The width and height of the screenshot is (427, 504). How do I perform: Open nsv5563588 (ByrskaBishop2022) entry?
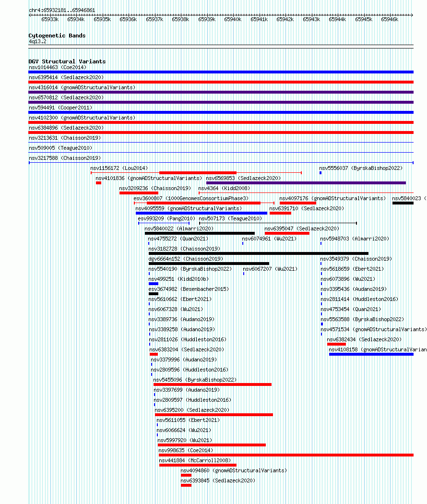[362, 319]
